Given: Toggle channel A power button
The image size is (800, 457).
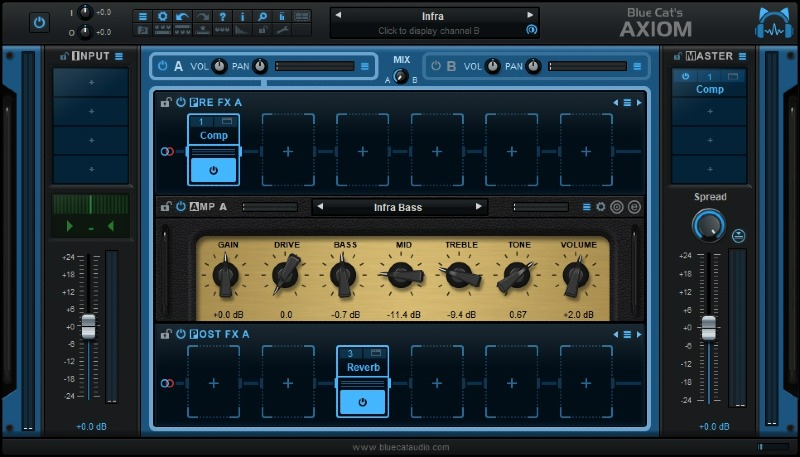Looking at the screenshot, I should (x=162, y=66).
